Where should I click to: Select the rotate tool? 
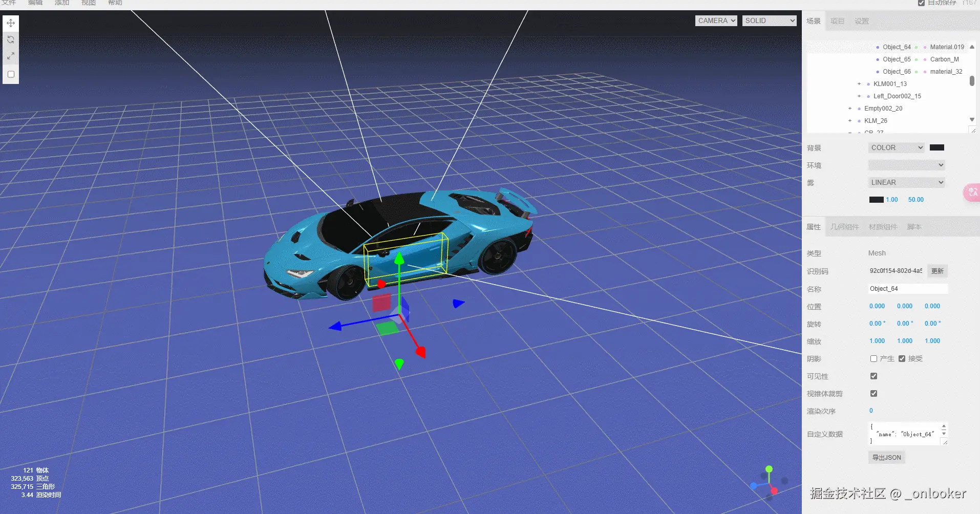pos(11,39)
